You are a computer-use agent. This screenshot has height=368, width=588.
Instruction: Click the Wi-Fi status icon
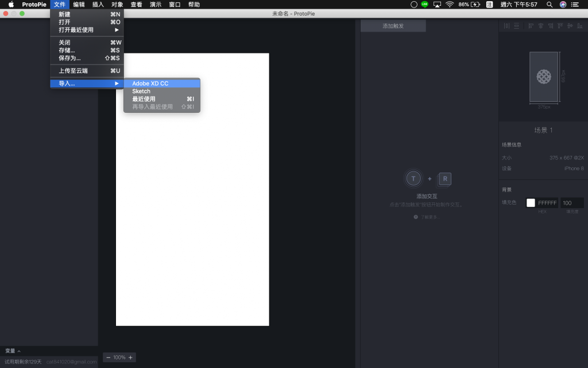450,5
